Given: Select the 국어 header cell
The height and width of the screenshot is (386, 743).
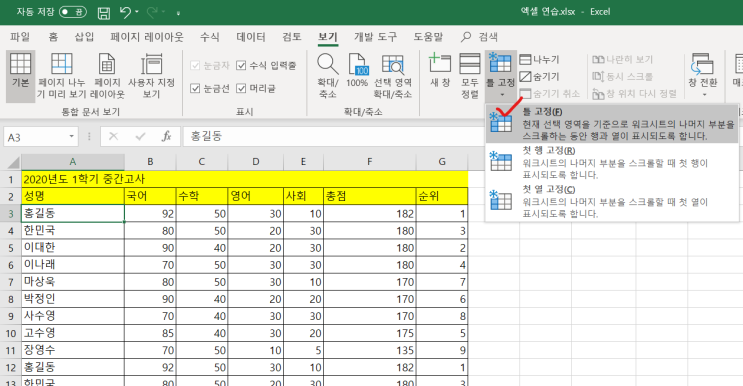Looking at the screenshot, I should 150,196.
